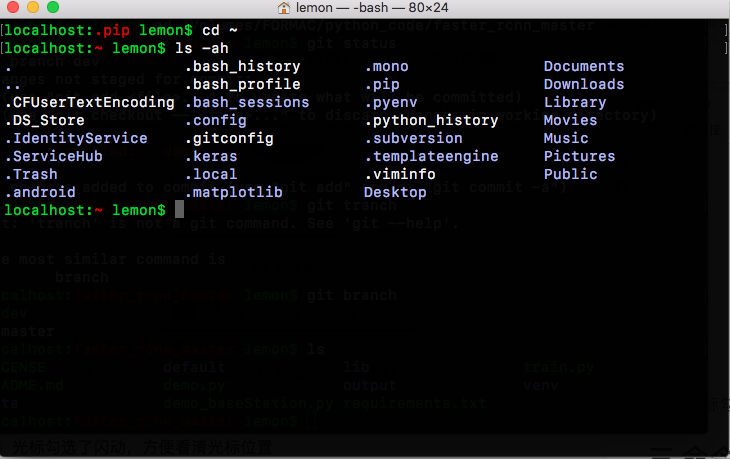Click the 'ls -ah' command text
The height and width of the screenshot is (459, 730).
202,48
